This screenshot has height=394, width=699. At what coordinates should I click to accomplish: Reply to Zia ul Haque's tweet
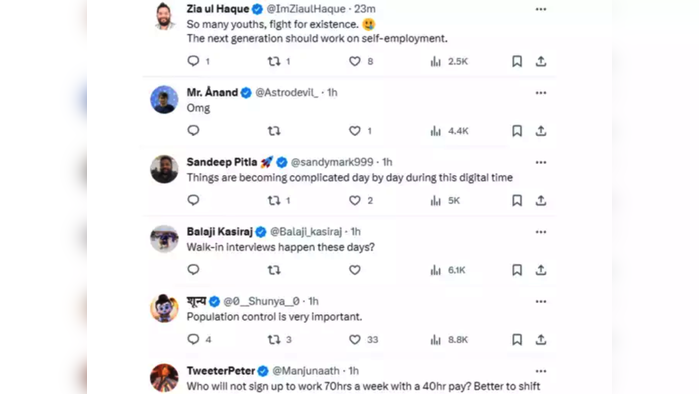(193, 61)
